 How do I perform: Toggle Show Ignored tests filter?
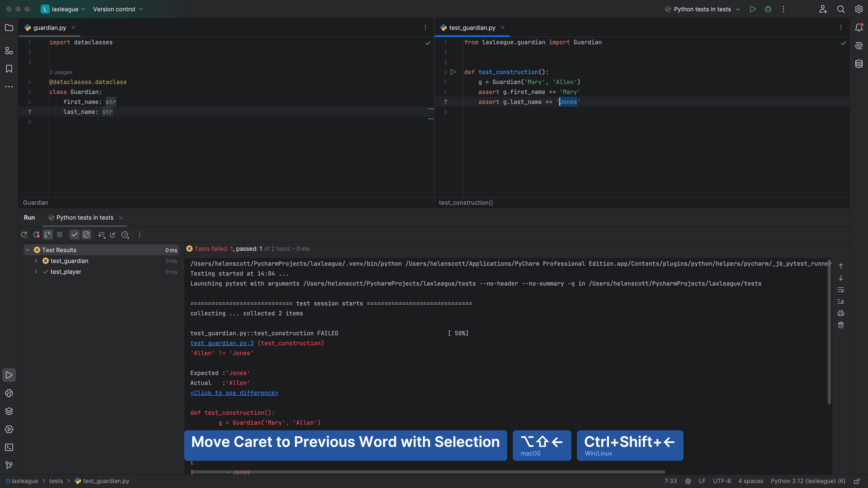(87, 235)
